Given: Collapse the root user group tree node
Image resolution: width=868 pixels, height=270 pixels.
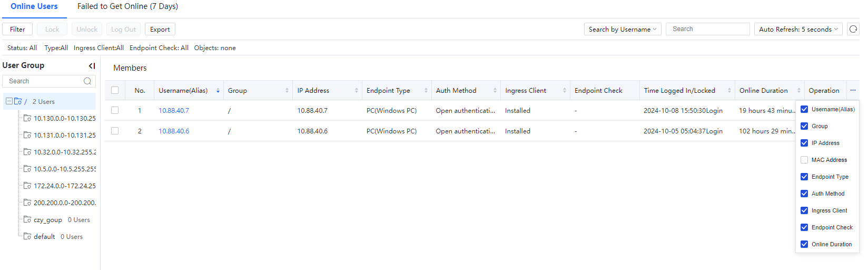Looking at the screenshot, I should (9, 101).
